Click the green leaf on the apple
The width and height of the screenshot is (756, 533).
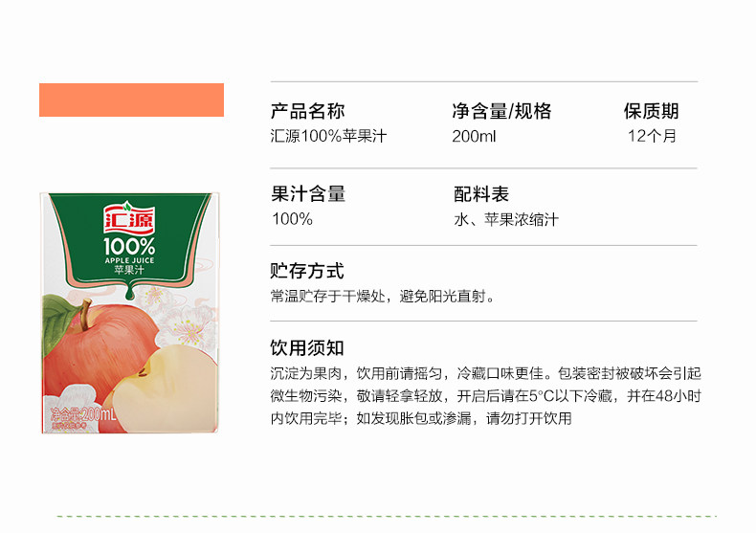click(x=60, y=322)
